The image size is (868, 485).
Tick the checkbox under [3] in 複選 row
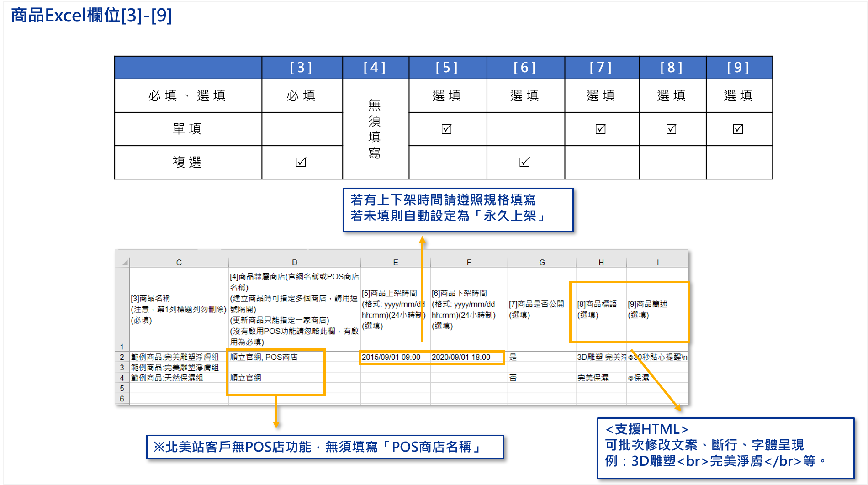tap(301, 162)
